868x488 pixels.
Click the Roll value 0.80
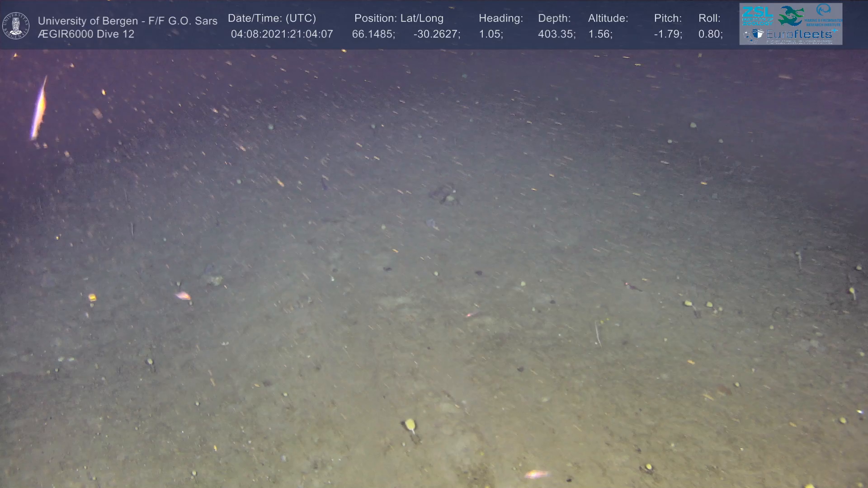click(710, 34)
